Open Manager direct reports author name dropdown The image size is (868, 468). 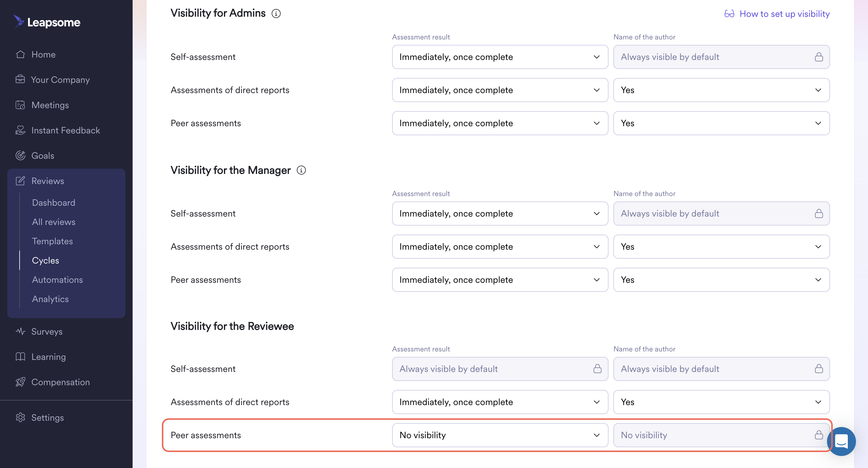coord(722,246)
